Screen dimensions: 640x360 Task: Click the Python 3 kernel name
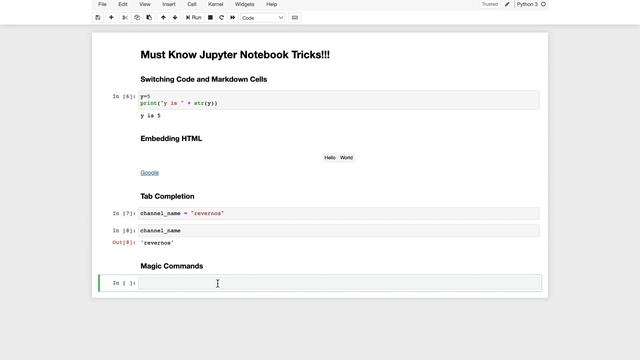[527, 4]
